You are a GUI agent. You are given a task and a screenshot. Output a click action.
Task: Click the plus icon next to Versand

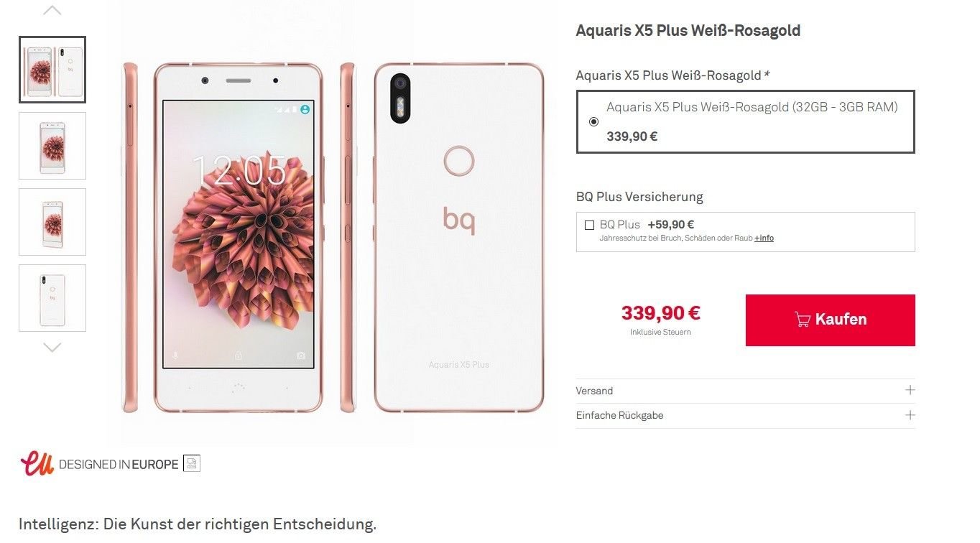(910, 390)
